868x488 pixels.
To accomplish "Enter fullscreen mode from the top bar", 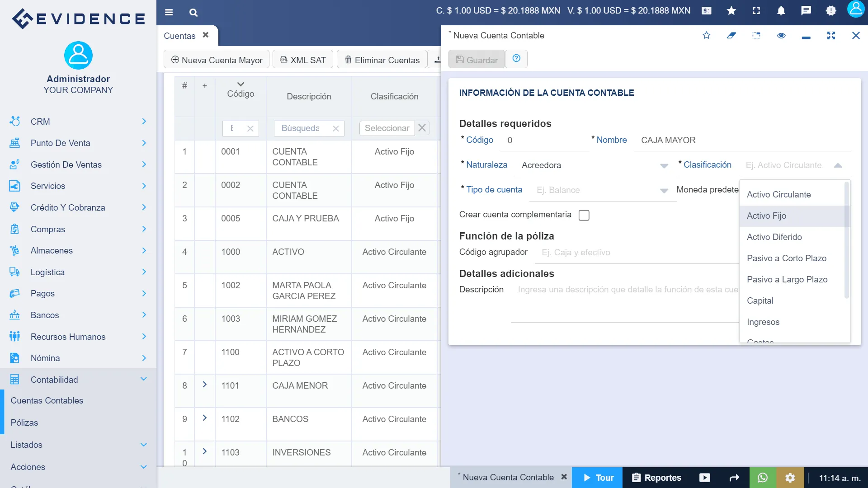I will [756, 10].
